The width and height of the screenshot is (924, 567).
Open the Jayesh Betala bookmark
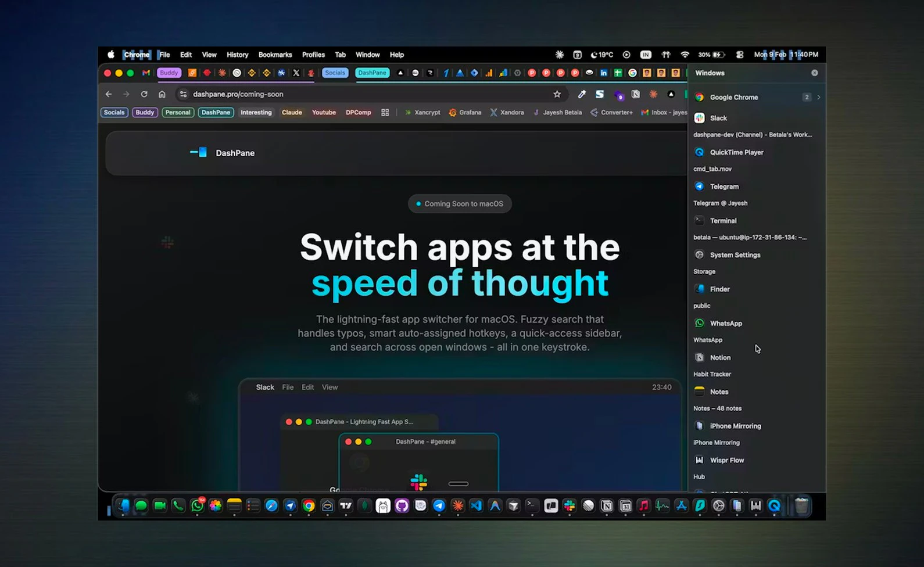click(557, 113)
